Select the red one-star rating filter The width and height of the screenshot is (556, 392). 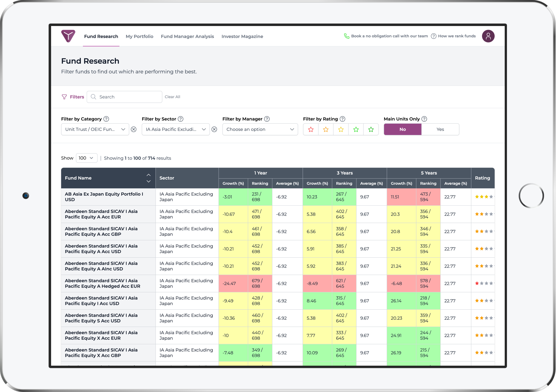coord(311,129)
